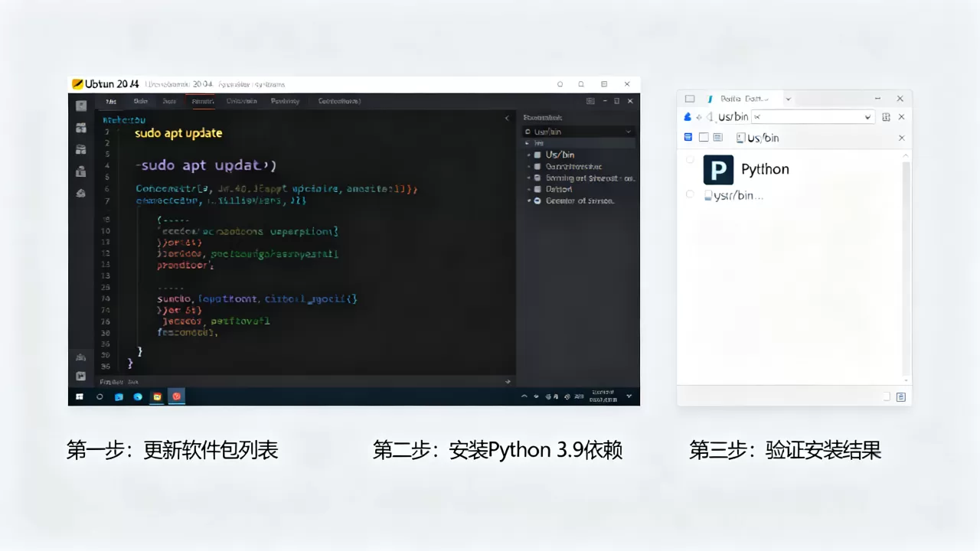Click the address field in Python window
Screen dimensions: 980x551
[x=812, y=117]
